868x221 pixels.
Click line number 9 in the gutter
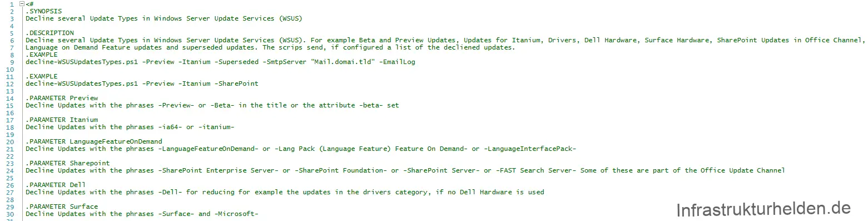(x=12, y=62)
